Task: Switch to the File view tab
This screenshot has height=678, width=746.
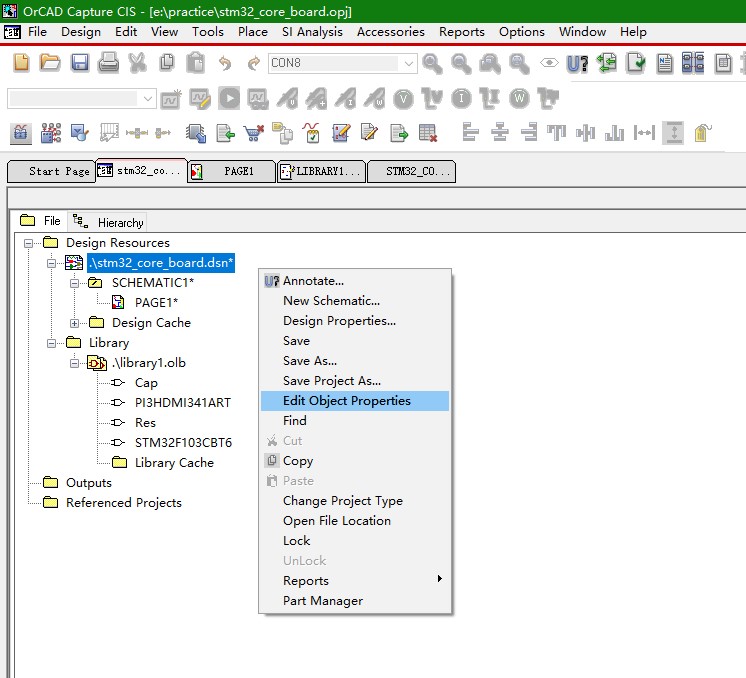Action: tap(40, 221)
